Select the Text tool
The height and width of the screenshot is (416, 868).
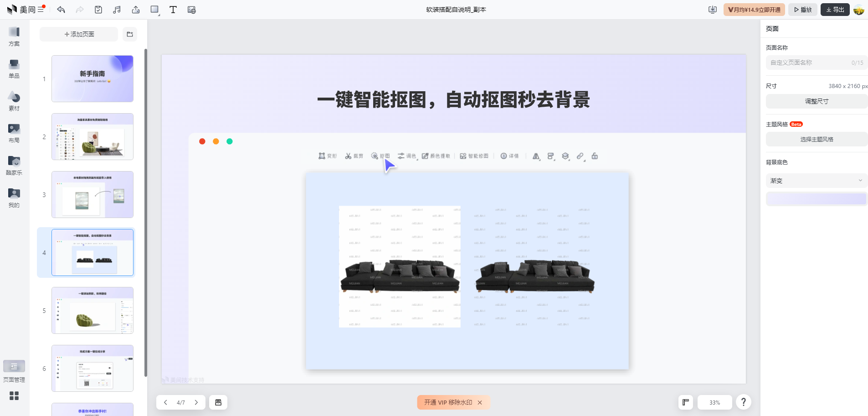tap(173, 10)
